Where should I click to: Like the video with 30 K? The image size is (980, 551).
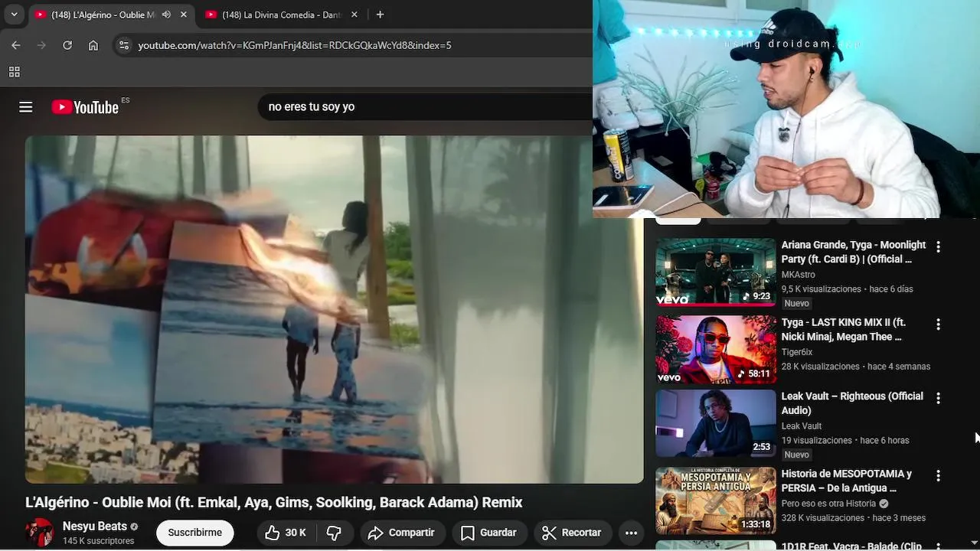coord(286,533)
